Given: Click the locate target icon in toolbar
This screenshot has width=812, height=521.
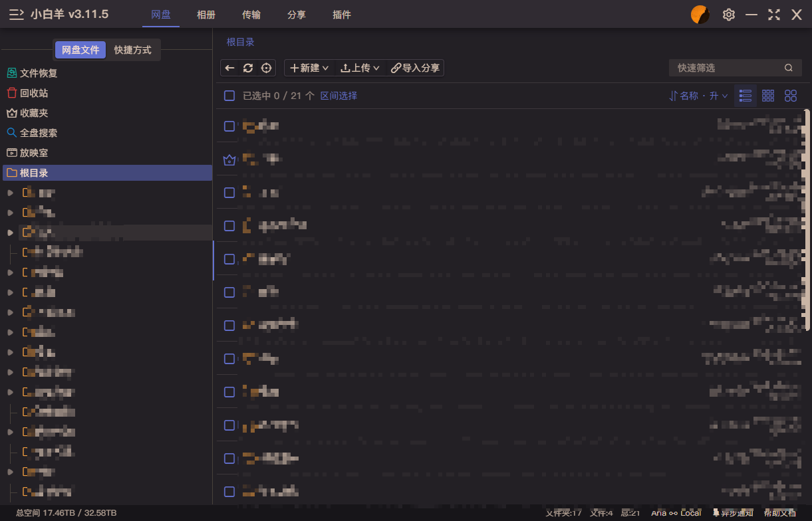Looking at the screenshot, I should tap(267, 68).
